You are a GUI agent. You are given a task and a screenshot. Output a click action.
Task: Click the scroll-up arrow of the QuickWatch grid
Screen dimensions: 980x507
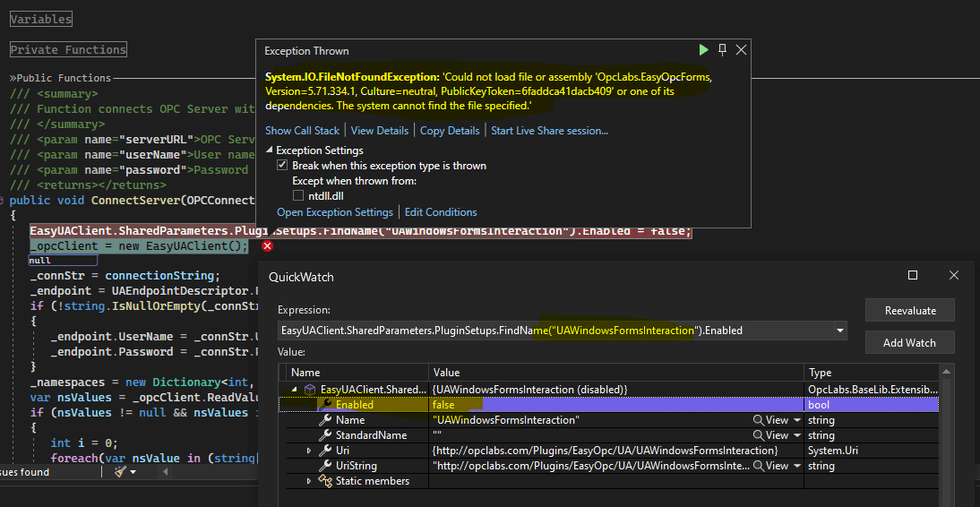click(948, 372)
